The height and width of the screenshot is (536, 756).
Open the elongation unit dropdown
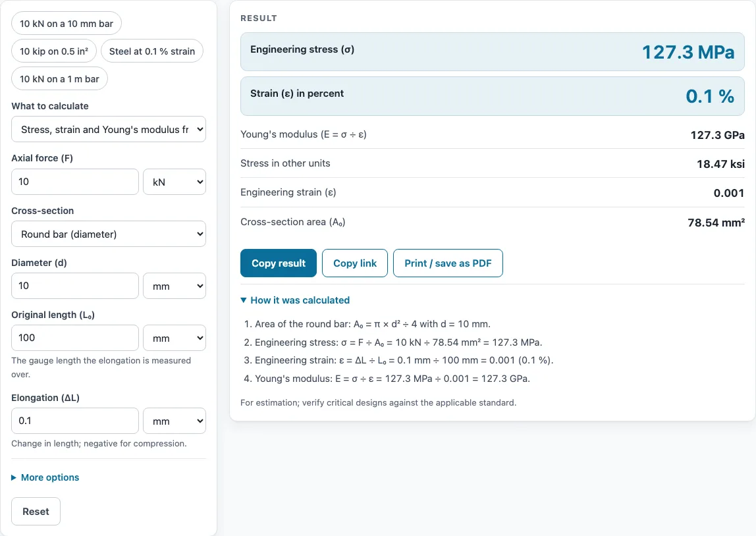[175, 421]
